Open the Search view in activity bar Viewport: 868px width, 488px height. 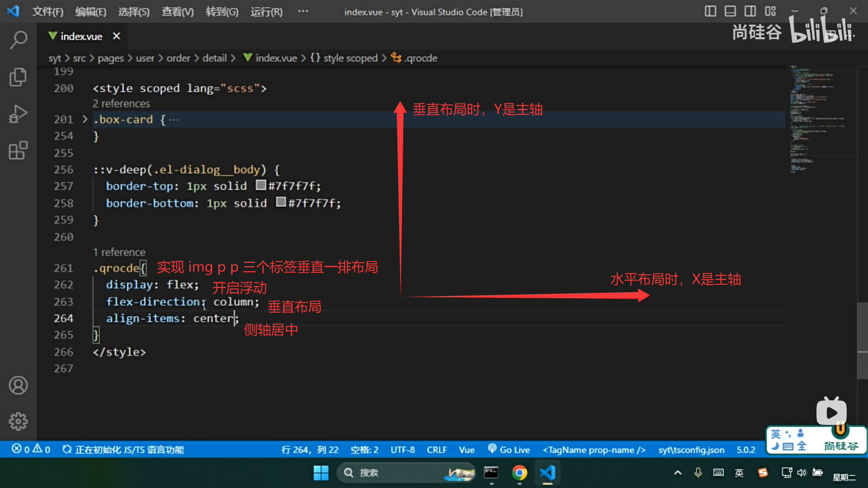click(18, 40)
